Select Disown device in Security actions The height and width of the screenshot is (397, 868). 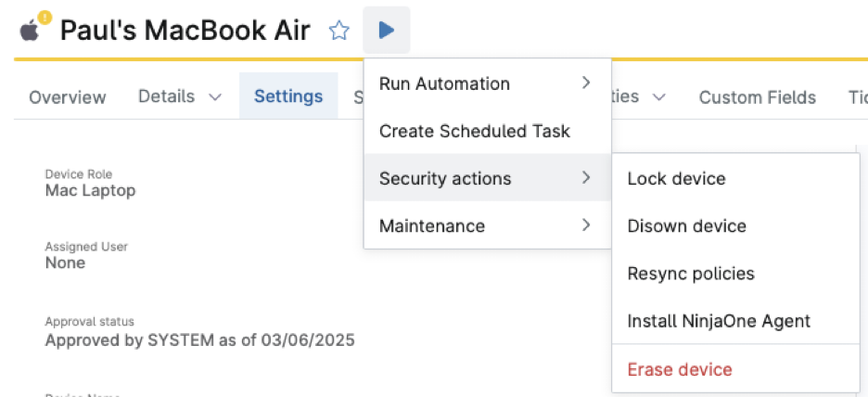(686, 225)
